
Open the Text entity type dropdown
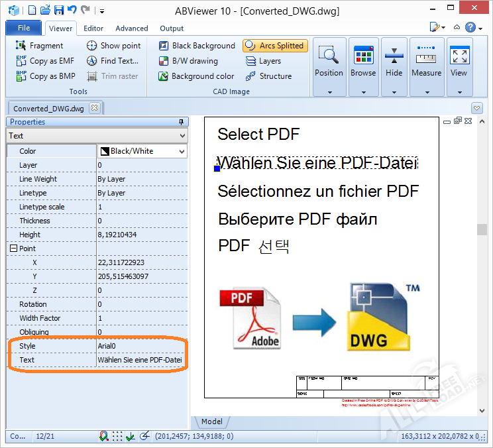coord(183,135)
